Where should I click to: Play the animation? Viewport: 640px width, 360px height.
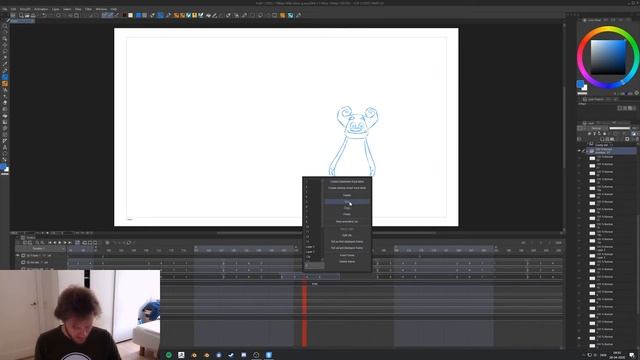60,242
